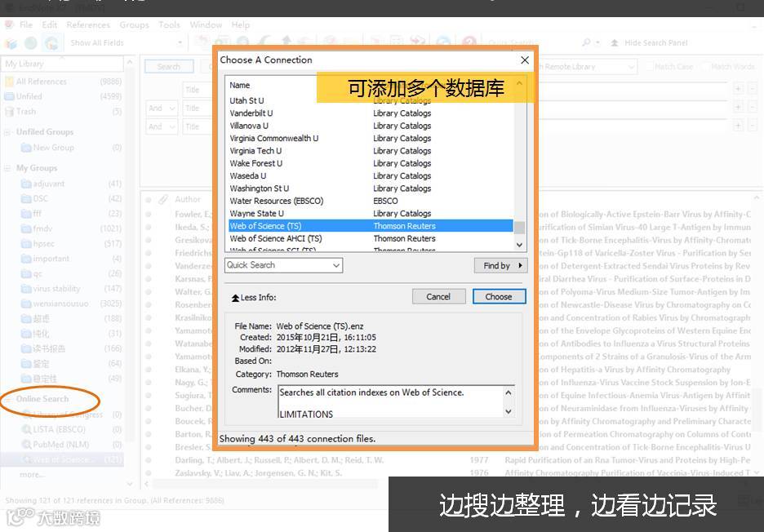Select Water Resources (EBSCO) connection
764x532 pixels.
(x=371, y=201)
